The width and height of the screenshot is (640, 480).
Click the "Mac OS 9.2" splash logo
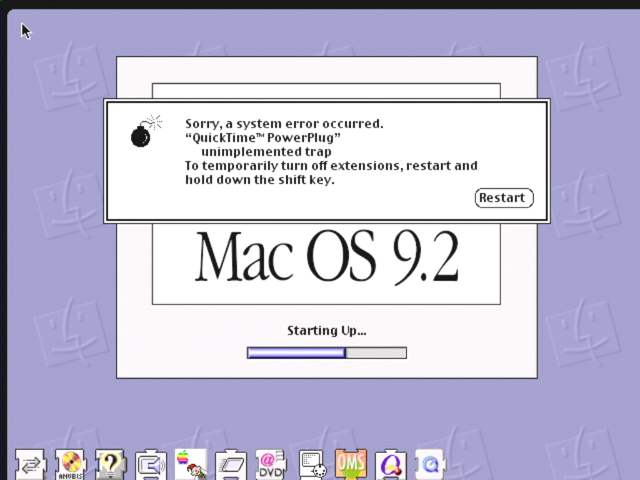(327, 256)
